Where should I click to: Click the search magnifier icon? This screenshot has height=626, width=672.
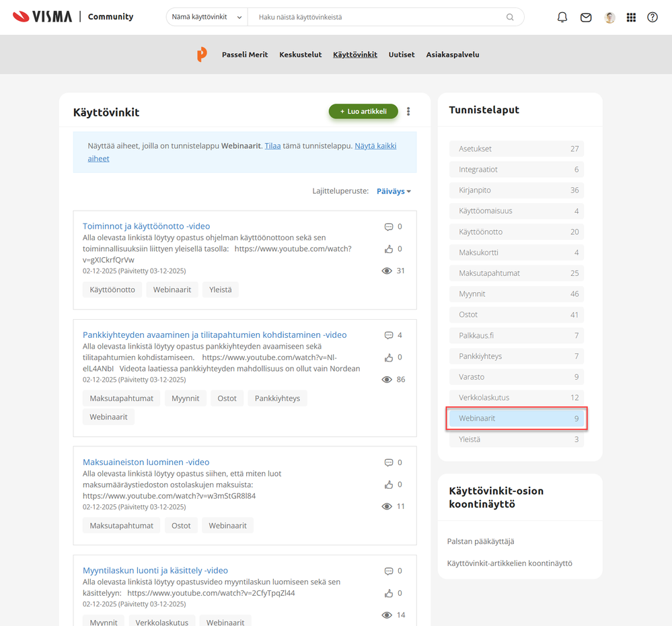pos(510,17)
